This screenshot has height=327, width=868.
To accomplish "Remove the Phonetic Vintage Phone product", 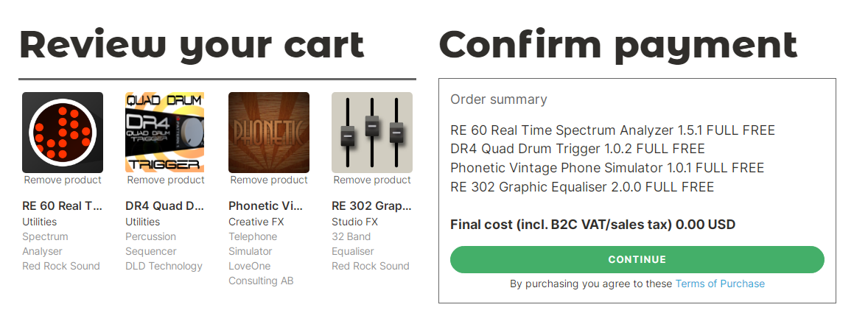I will coord(269,180).
